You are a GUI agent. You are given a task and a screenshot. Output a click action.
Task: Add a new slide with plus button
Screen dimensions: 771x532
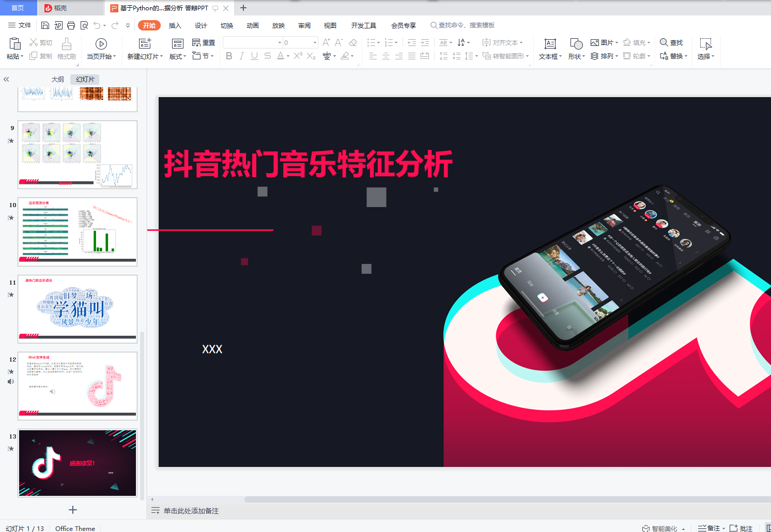pyautogui.click(x=73, y=510)
